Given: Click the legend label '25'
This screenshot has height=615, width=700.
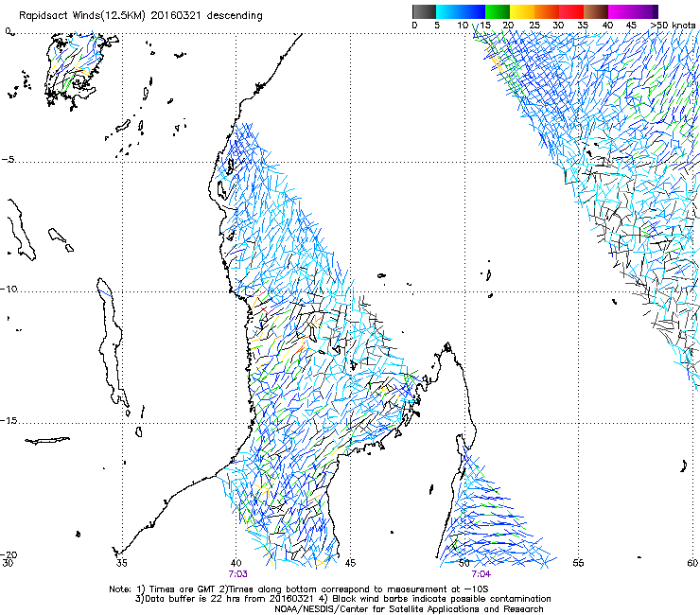Looking at the screenshot, I should [x=534, y=26].
